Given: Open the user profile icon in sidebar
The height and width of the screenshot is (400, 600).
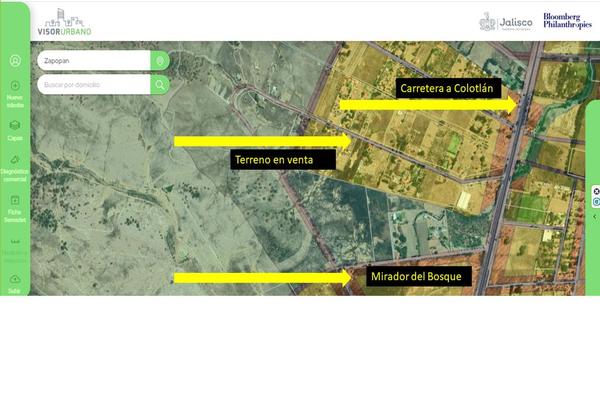Looking at the screenshot, I should pyautogui.click(x=15, y=61).
